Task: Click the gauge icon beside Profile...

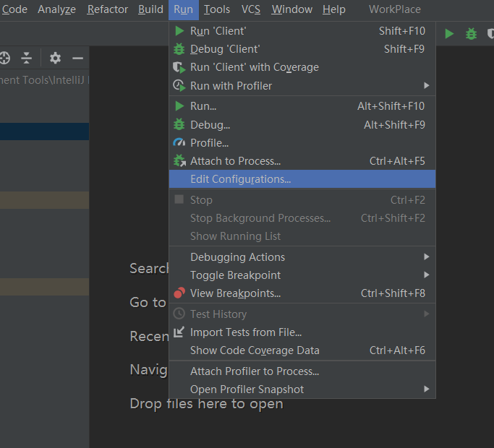Action: coord(179,142)
